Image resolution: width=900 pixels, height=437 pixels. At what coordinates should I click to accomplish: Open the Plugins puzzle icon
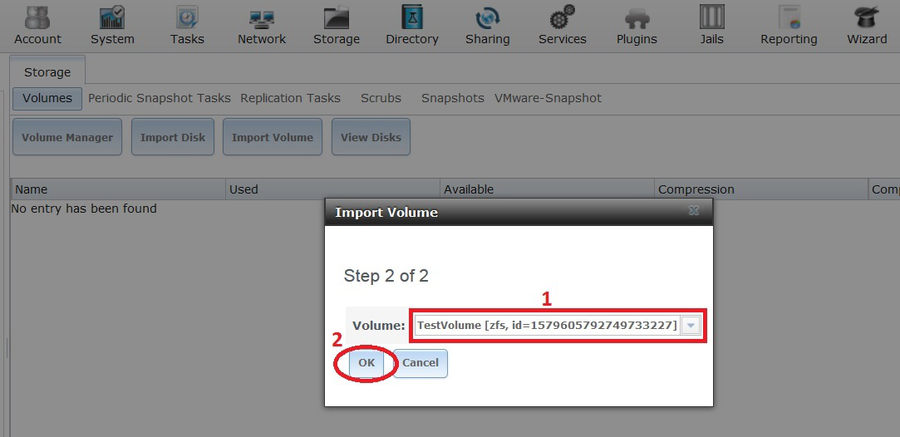click(x=637, y=18)
